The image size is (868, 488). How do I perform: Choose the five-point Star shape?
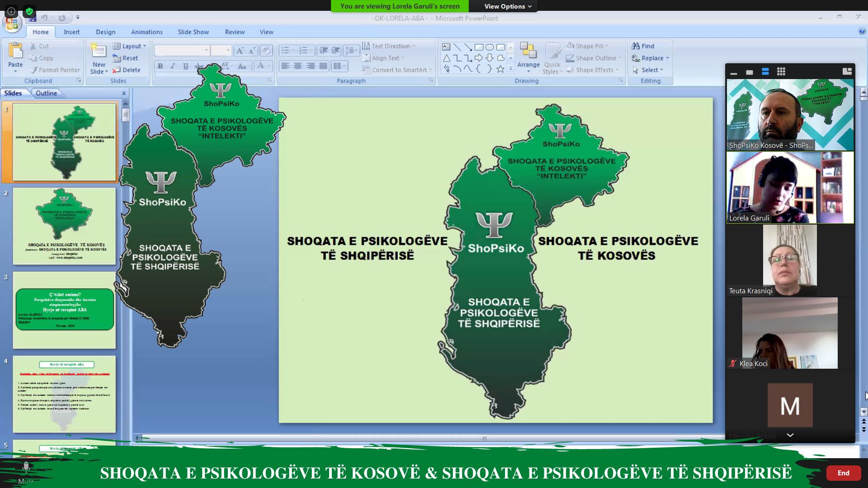click(500, 69)
